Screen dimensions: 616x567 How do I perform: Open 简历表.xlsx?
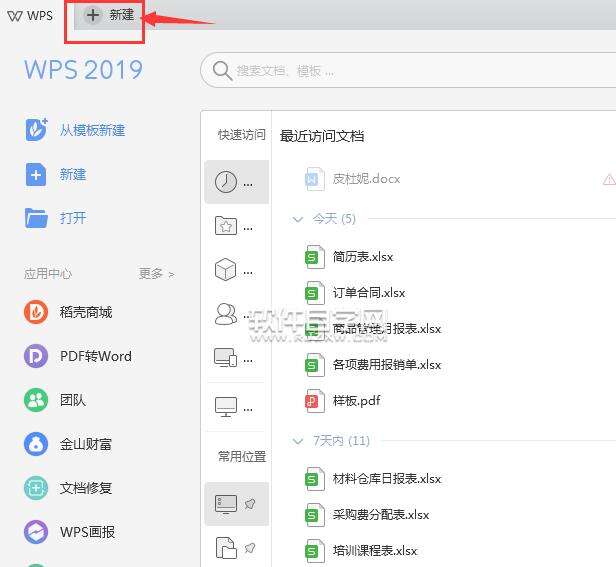[363, 257]
